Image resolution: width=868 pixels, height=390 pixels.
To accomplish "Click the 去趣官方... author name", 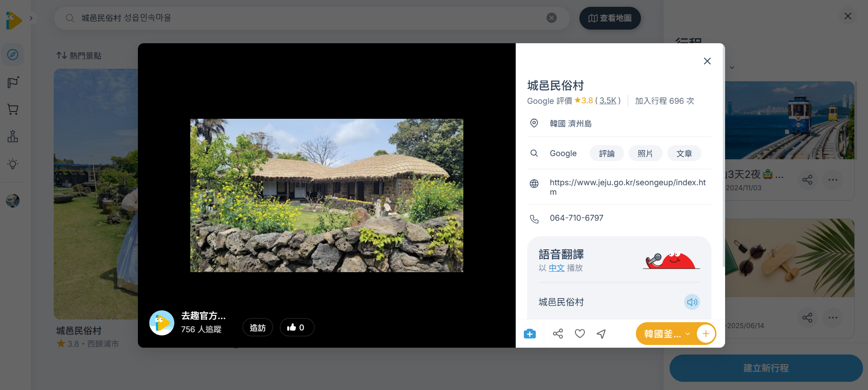I will point(203,316).
